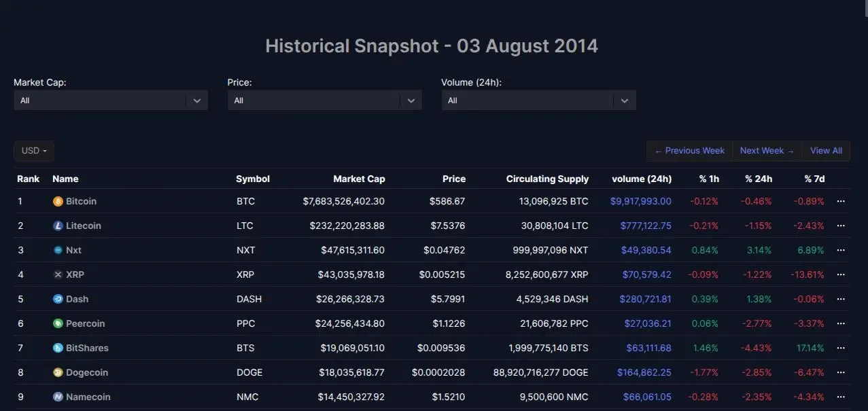Go to Previous Week snapshot
This screenshot has height=411, width=868.
click(x=689, y=150)
